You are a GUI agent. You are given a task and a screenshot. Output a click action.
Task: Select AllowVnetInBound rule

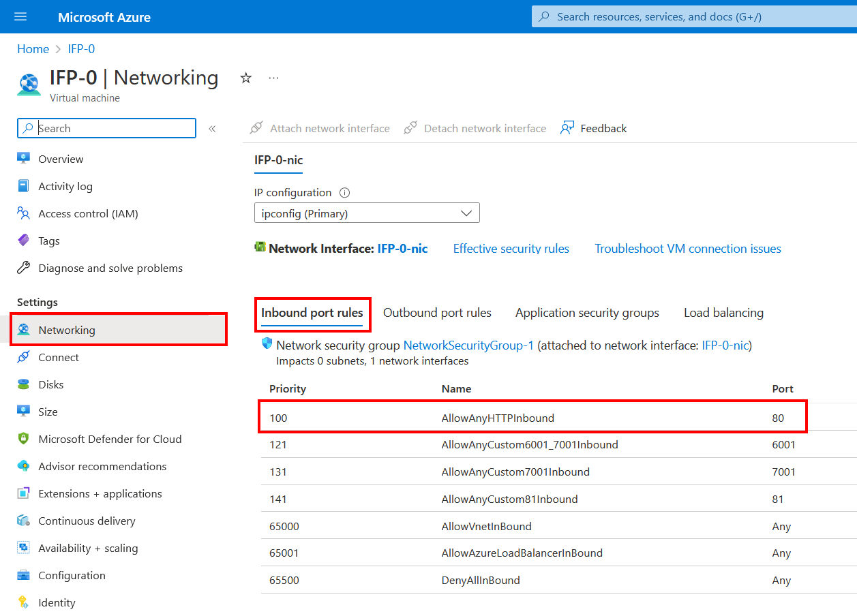[558, 526]
